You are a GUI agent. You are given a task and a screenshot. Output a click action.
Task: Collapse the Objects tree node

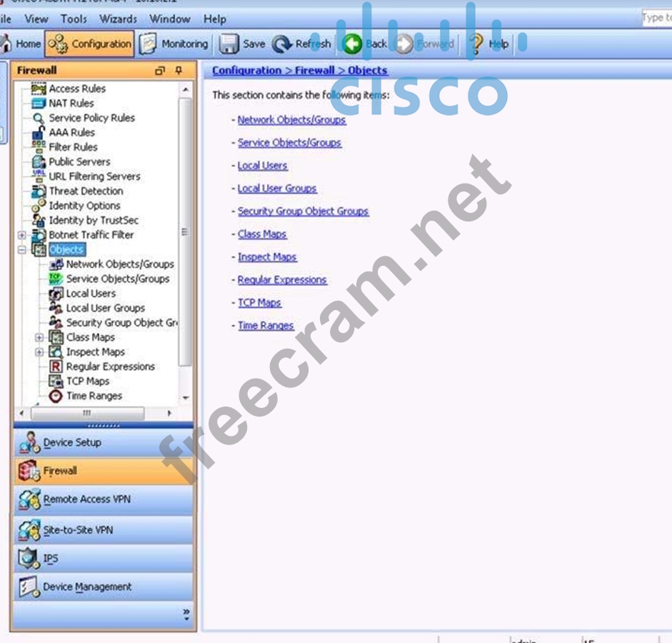point(22,250)
